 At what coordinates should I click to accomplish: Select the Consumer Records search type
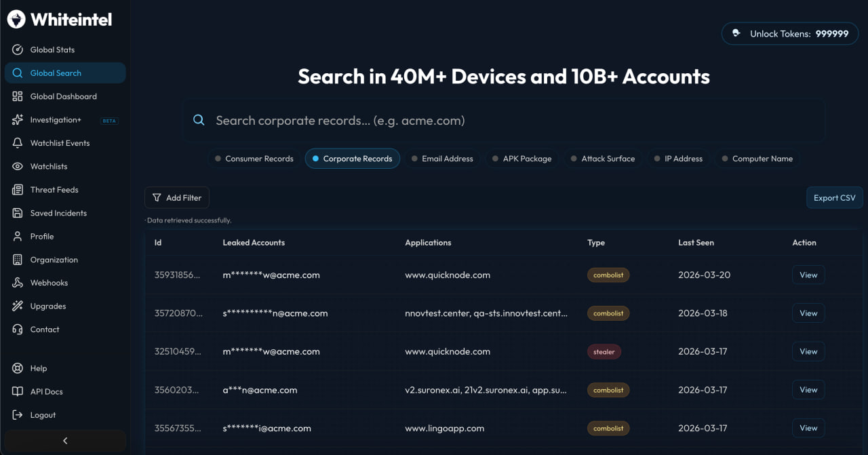point(254,159)
